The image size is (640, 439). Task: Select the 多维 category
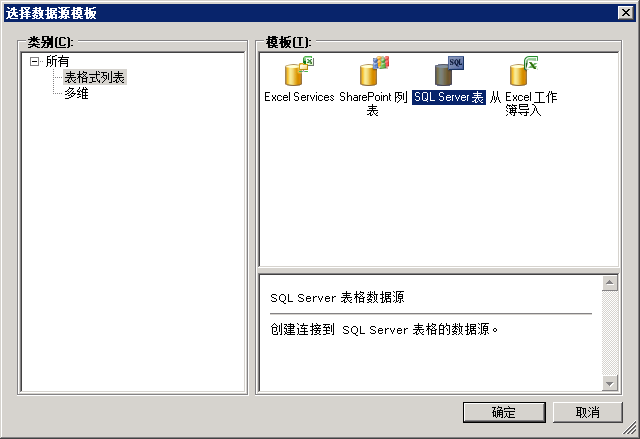point(76,93)
